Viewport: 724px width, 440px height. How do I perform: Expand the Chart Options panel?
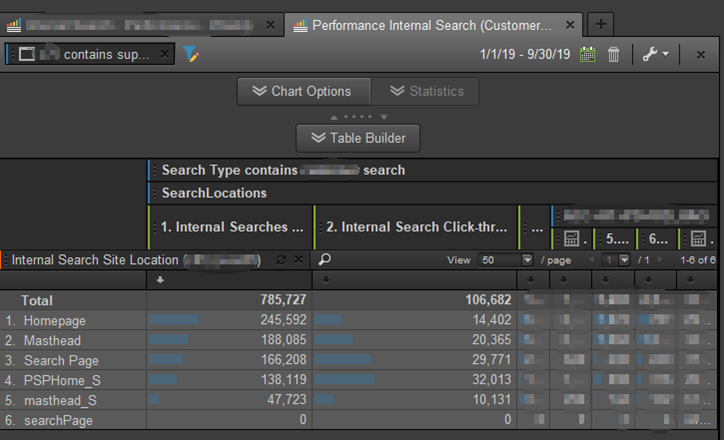click(303, 92)
